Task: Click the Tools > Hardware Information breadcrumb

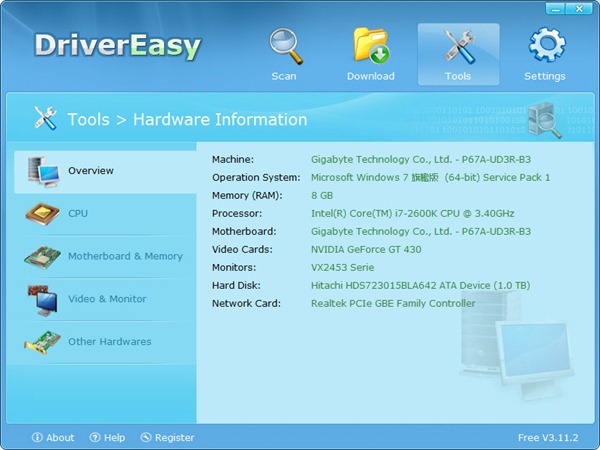Action: [188, 119]
